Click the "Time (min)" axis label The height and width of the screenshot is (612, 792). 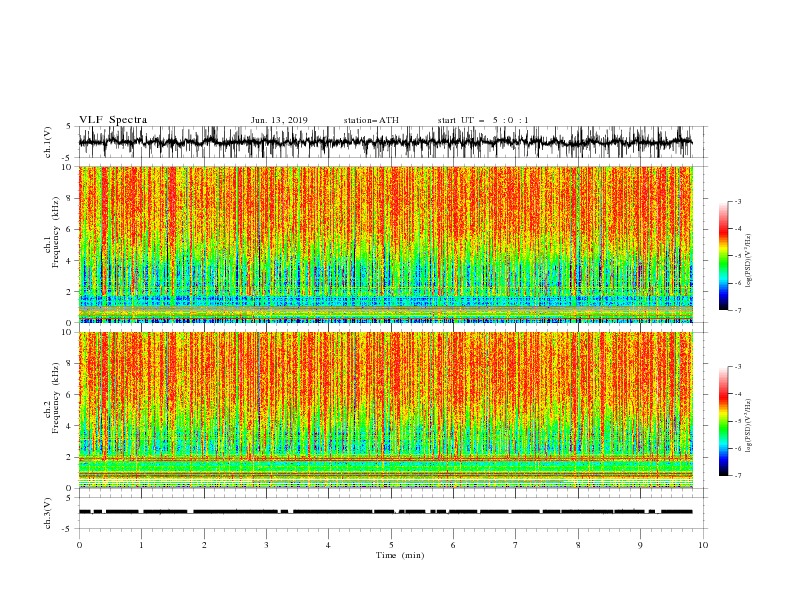tap(400, 555)
